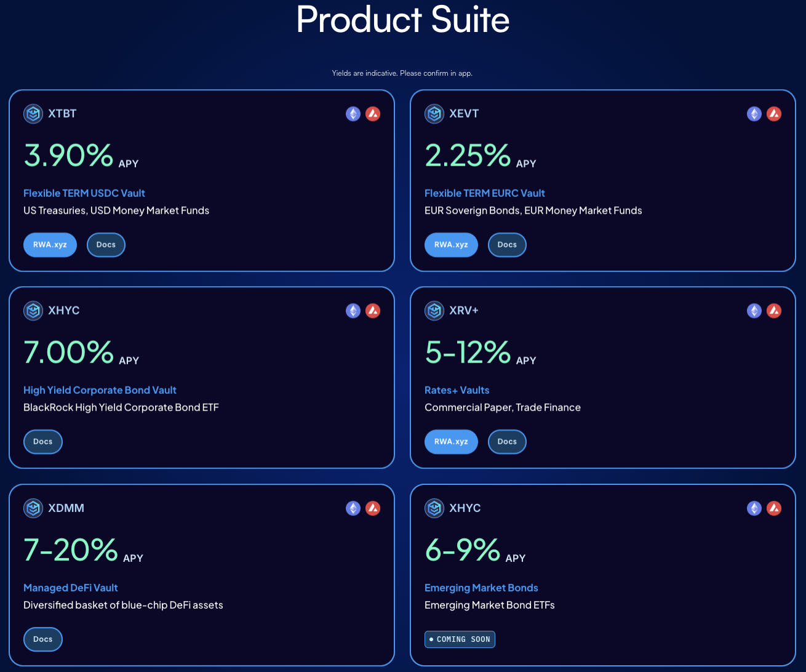Click the XTBT card logo icon

tap(33, 114)
